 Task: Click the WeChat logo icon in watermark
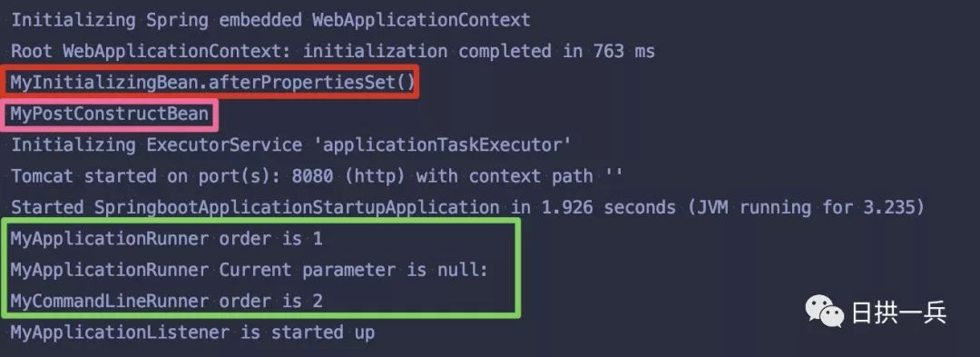tap(825, 311)
